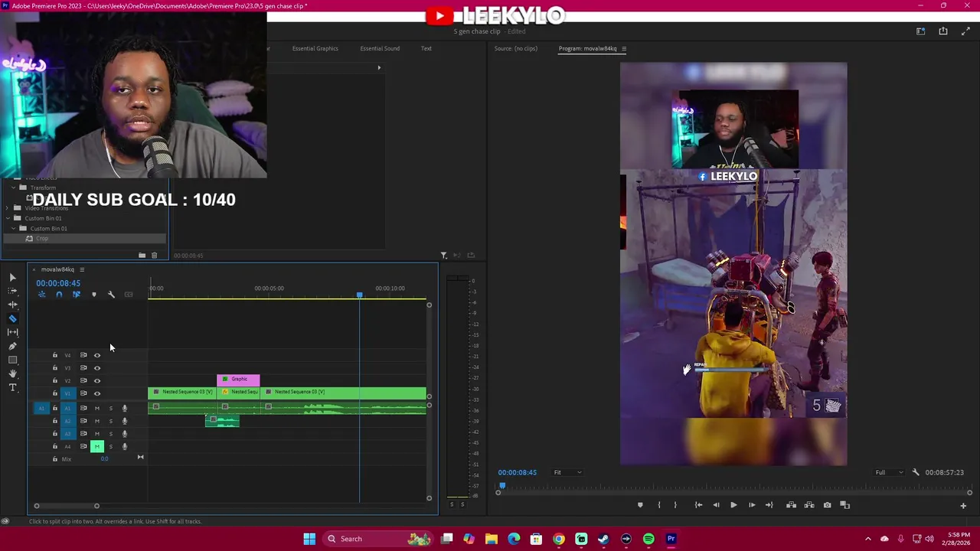
Task: Collapse outer Custom Bin 01 folder
Action: click(x=8, y=218)
